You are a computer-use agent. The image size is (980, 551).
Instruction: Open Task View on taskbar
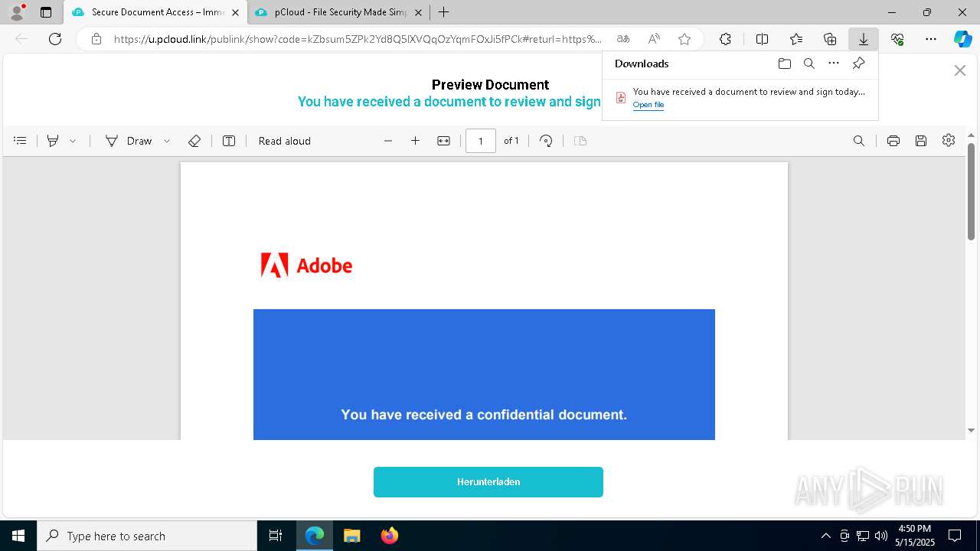coord(276,536)
